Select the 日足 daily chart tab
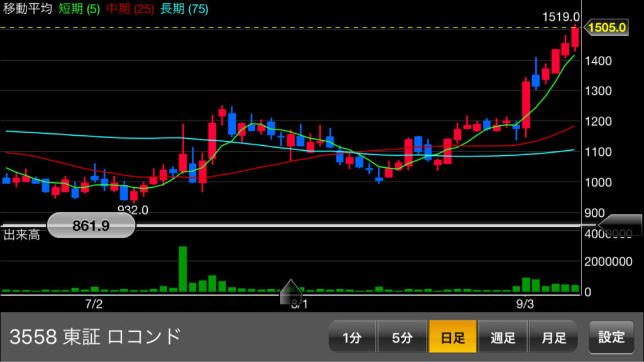This screenshot has height=362, width=644. 453,337
